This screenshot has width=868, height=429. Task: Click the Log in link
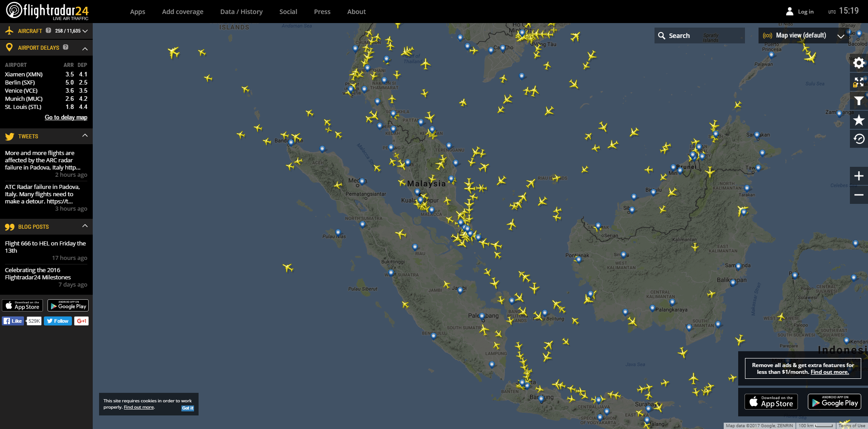806,12
